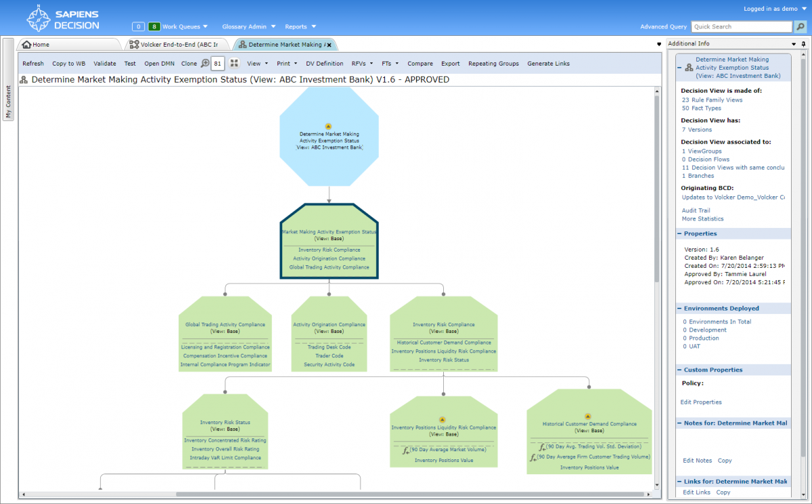Click inside the Quick Search field
This screenshot has height=504, width=812.
tap(741, 27)
